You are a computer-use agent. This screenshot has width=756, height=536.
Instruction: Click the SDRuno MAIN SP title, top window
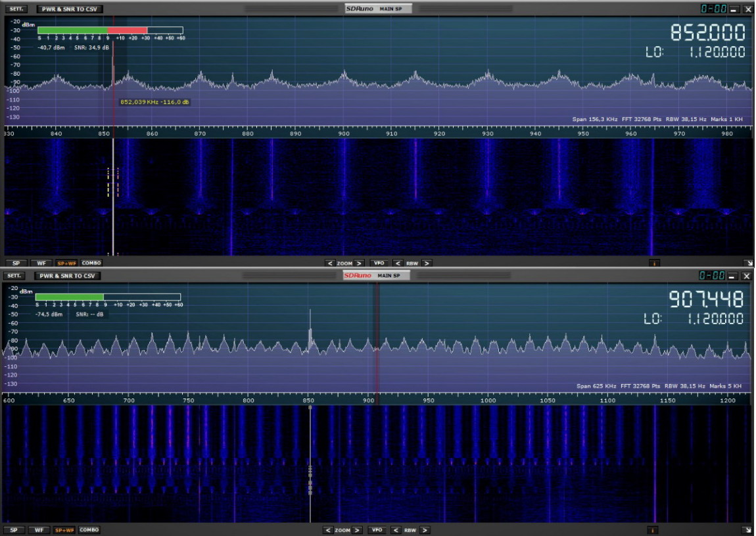pyautogui.click(x=378, y=9)
